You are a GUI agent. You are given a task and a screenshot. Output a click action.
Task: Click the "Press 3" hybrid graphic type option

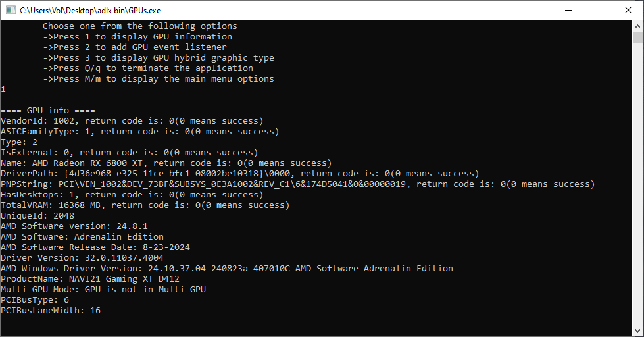pyautogui.click(x=159, y=58)
